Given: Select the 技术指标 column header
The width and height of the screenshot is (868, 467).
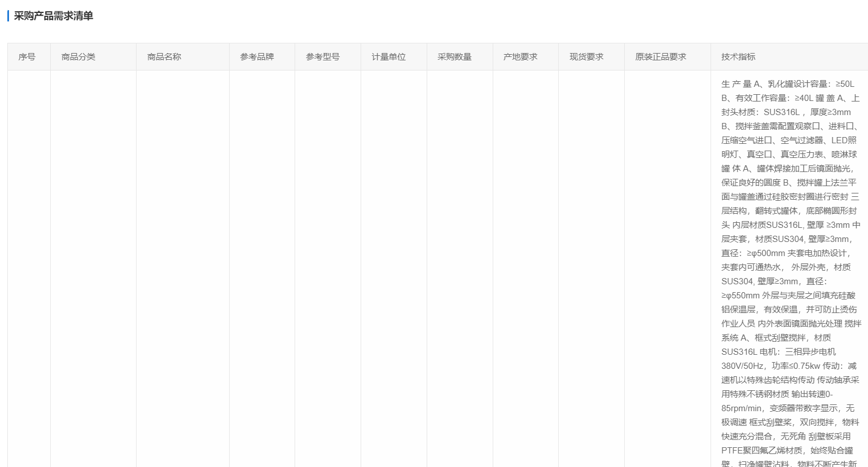Looking at the screenshot, I should coord(738,57).
